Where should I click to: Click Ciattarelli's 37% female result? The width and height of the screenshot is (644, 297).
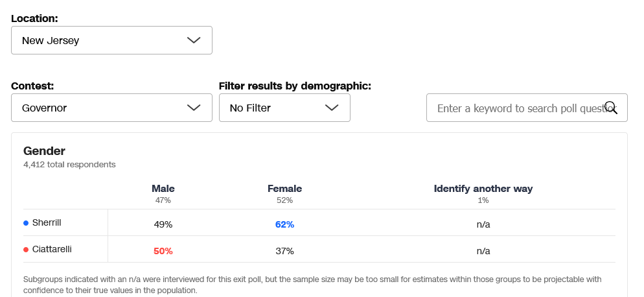[284, 251]
